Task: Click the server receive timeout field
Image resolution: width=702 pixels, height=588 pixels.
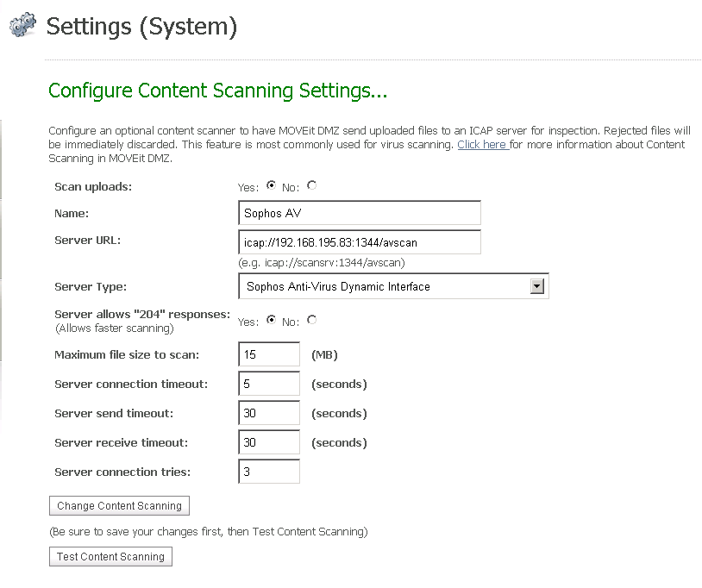Action: point(268,441)
